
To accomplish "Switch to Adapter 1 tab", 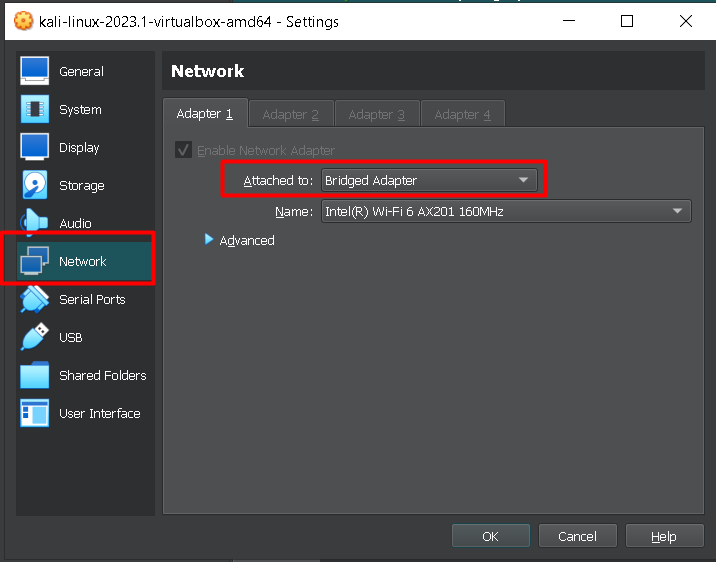I will click(205, 114).
